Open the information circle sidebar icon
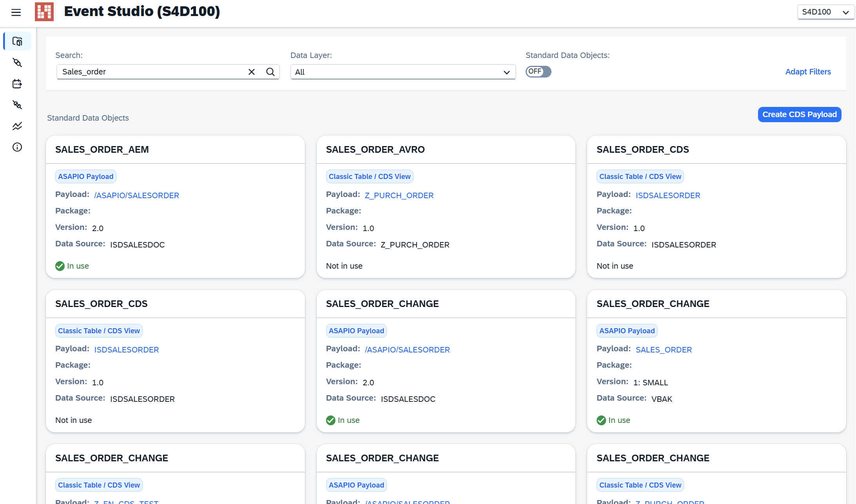The height and width of the screenshot is (504, 856). [x=17, y=147]
